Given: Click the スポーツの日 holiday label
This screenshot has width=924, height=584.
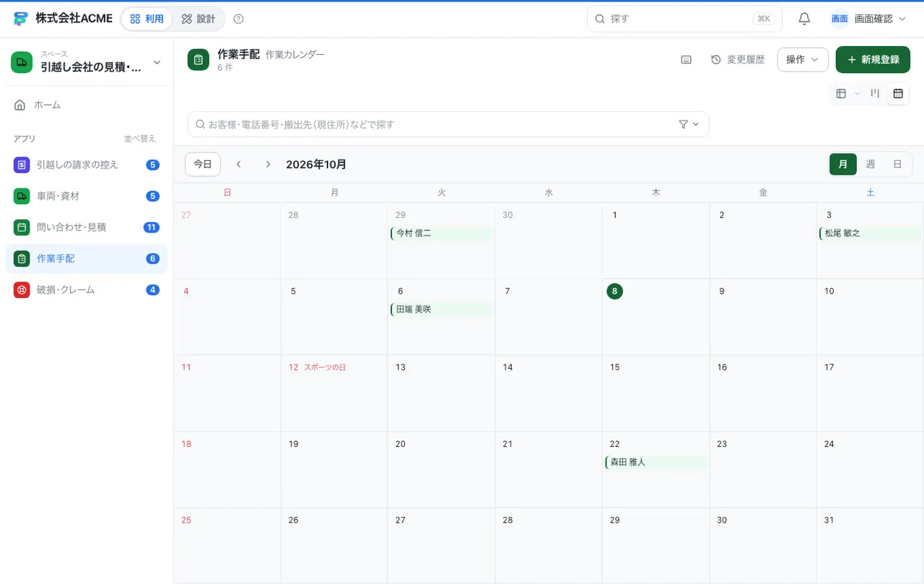Looking at the screenshot, I should [x=325, y=367].
